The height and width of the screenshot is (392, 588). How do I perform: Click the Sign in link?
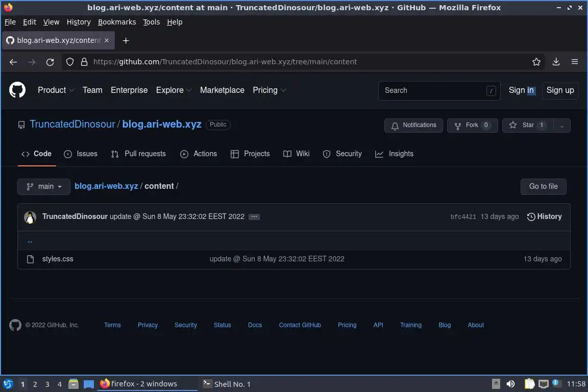tap(521, 90)
